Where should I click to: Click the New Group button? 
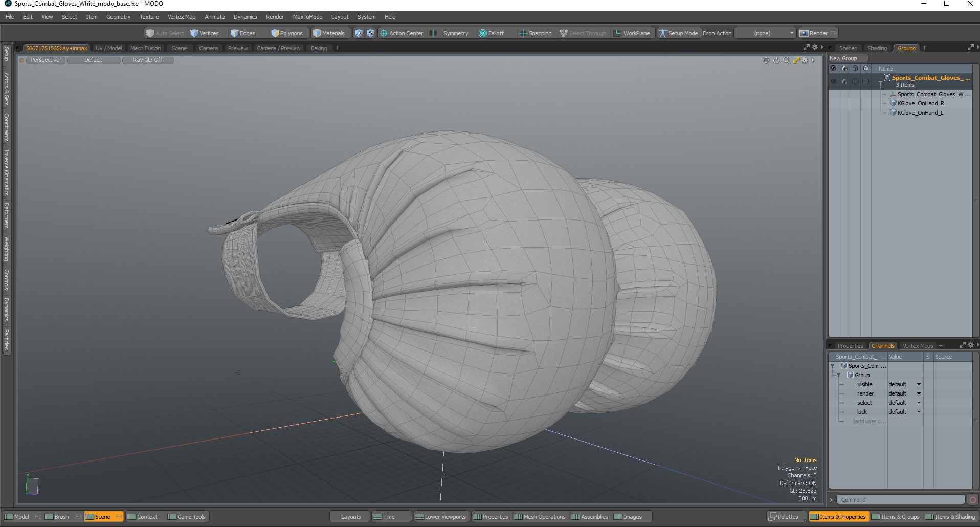(848, 58)
